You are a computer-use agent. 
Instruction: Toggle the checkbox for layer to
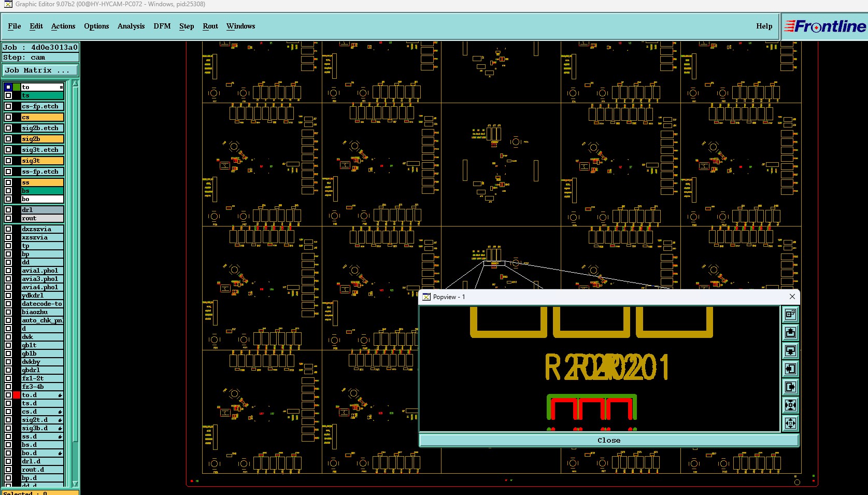point(8,87)
